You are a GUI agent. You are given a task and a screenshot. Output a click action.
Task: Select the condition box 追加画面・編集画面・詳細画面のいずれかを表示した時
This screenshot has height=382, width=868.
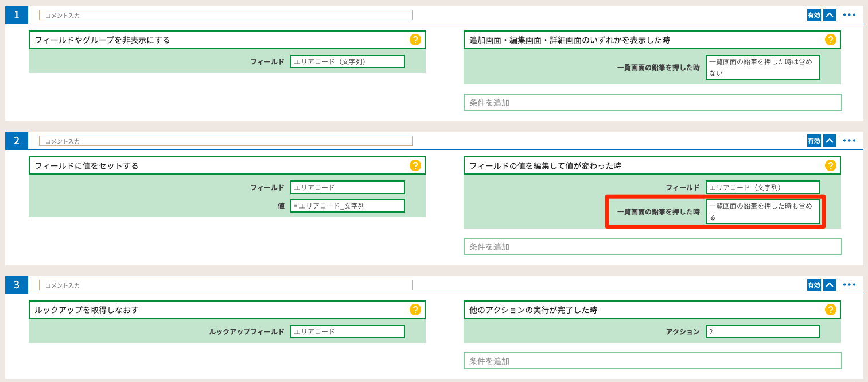pos(652,40)
